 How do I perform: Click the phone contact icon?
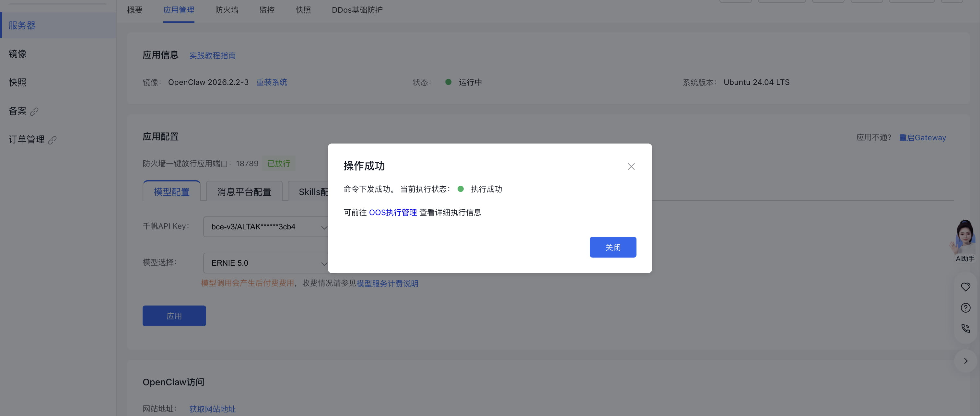point(965,328)
